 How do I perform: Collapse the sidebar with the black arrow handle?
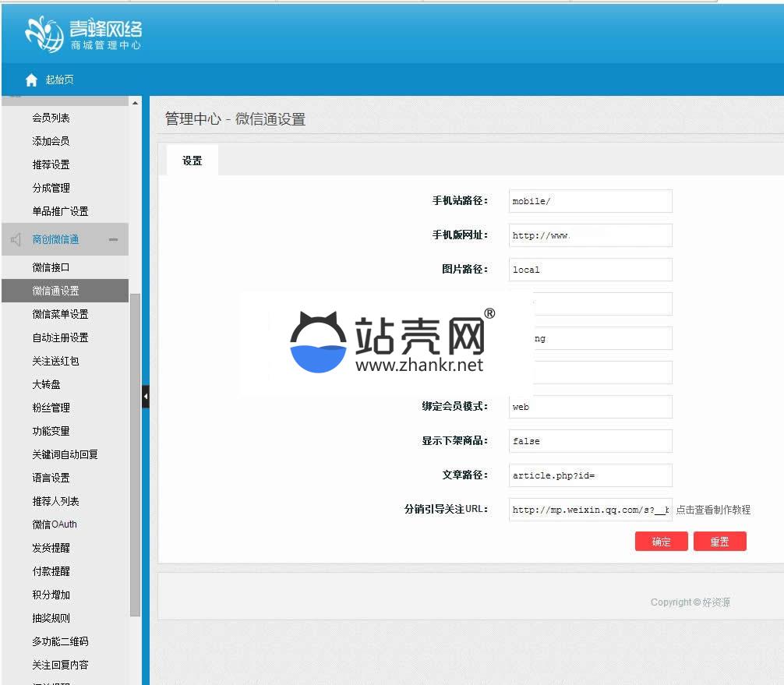pos(145,396)
